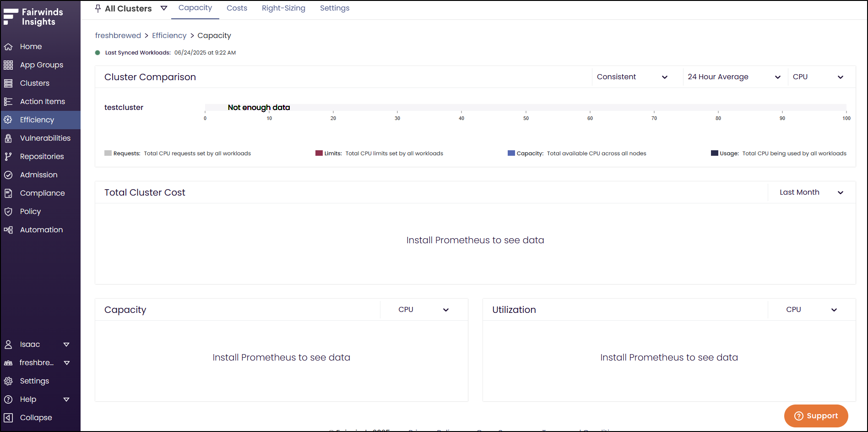Click the Collapse sidebar arrow icon
Image resolution: width=868 pixels, height=432 pixels.
click(x=8, y=418)
